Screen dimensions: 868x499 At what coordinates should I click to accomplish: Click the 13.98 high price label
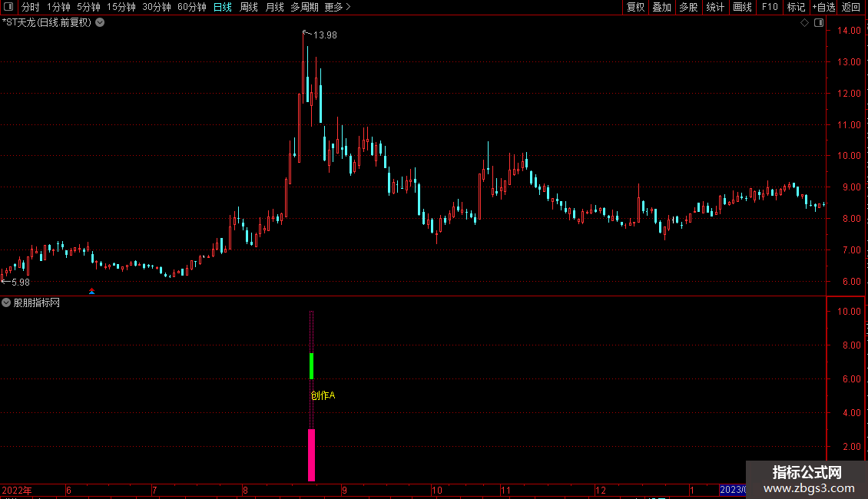(x=325, y=35)
